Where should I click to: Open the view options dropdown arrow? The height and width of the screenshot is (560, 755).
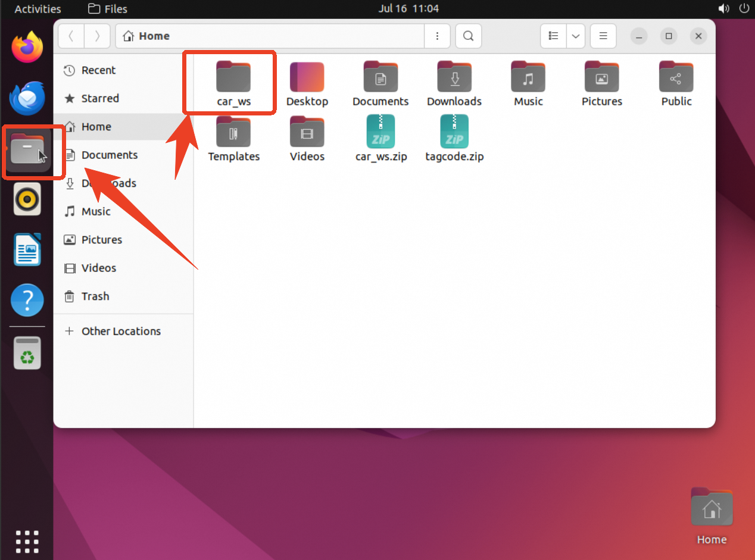[x=575, y=36]
